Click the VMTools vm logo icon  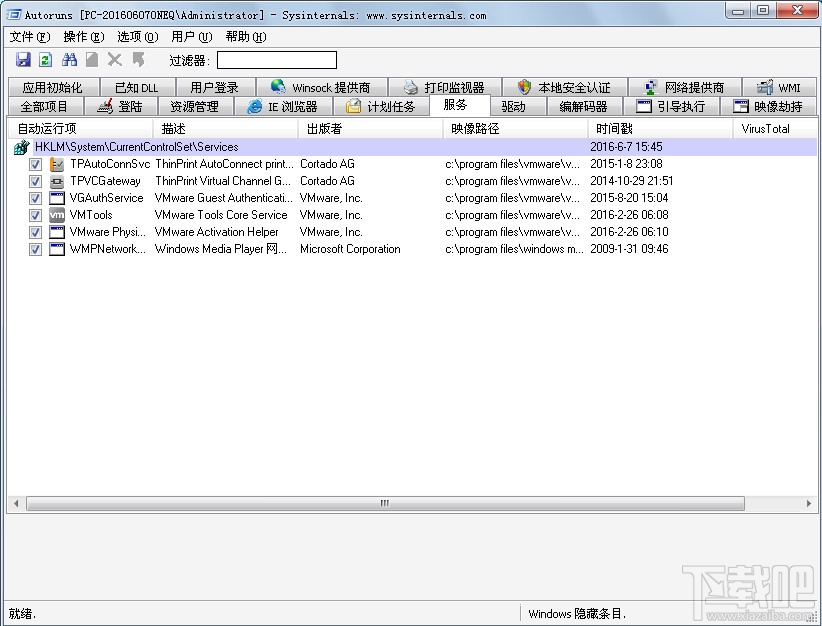point(57,215)
